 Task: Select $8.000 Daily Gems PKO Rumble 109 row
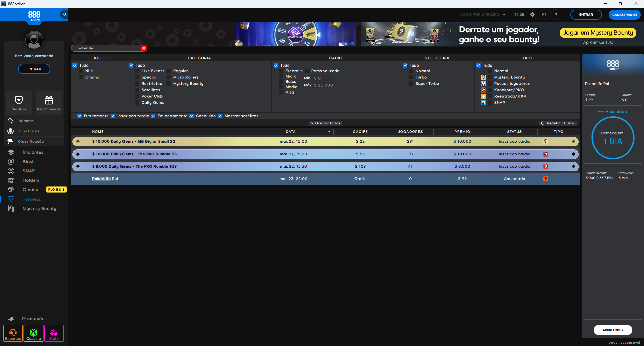click(326, 166)
